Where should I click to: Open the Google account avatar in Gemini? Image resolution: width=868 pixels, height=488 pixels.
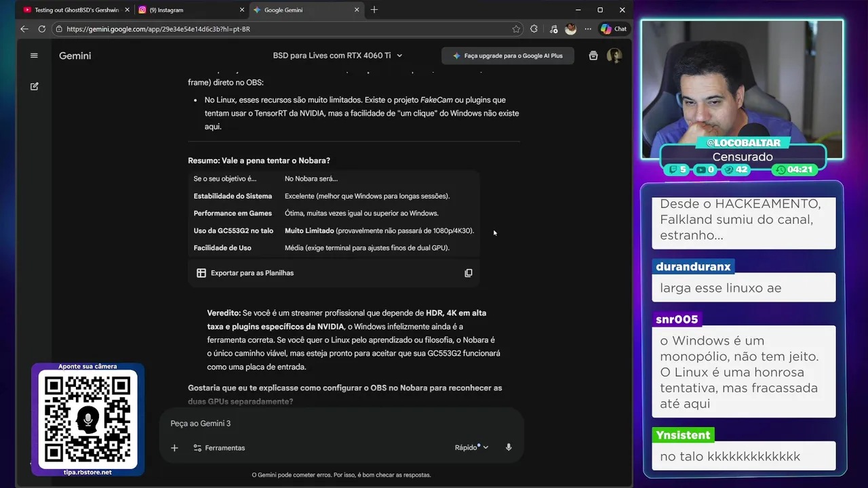point(614,56)
